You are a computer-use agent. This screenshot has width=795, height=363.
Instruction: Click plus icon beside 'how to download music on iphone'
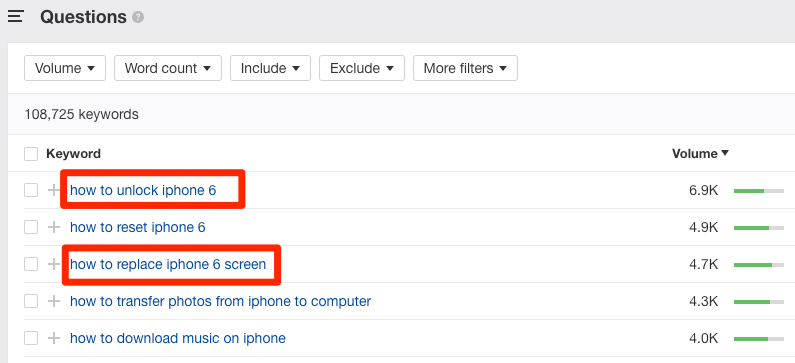pyautogui.click(x=54, y=338)
